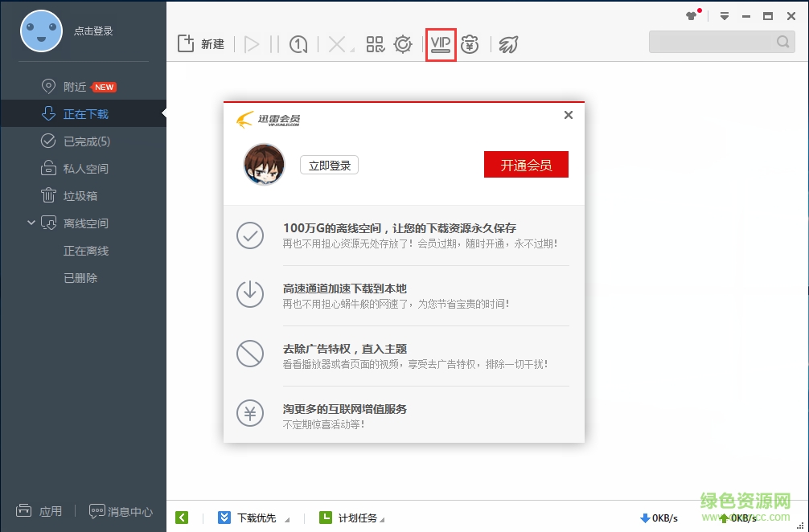This screenshot has height=532, width=809.
Task: Open the trial rocket gear icon
Action: coord(402,44)
